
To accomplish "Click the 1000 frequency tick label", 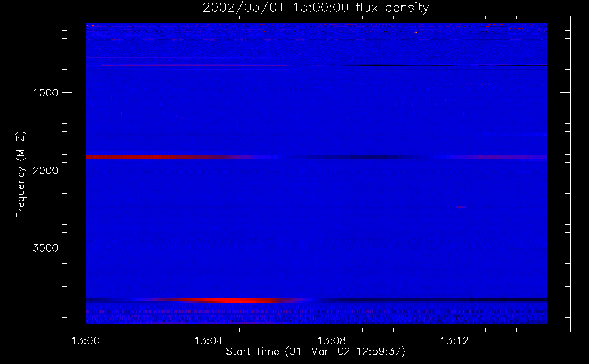I will click(x=46, y=93).
